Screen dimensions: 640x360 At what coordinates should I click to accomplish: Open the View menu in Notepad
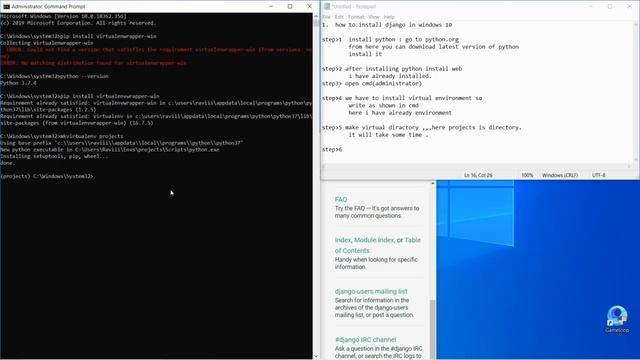click(374, 17)
